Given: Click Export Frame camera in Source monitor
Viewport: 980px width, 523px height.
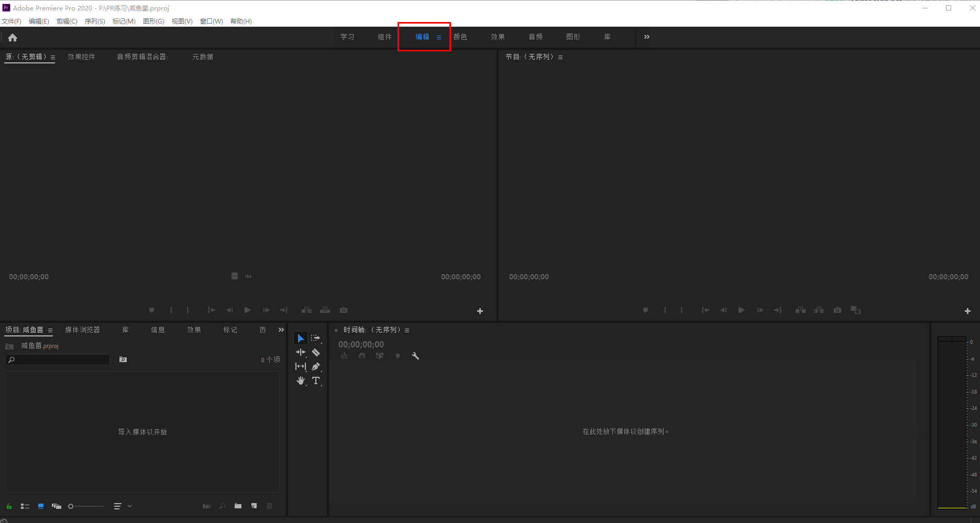Looking at the screenshot, I should [344, 310].
